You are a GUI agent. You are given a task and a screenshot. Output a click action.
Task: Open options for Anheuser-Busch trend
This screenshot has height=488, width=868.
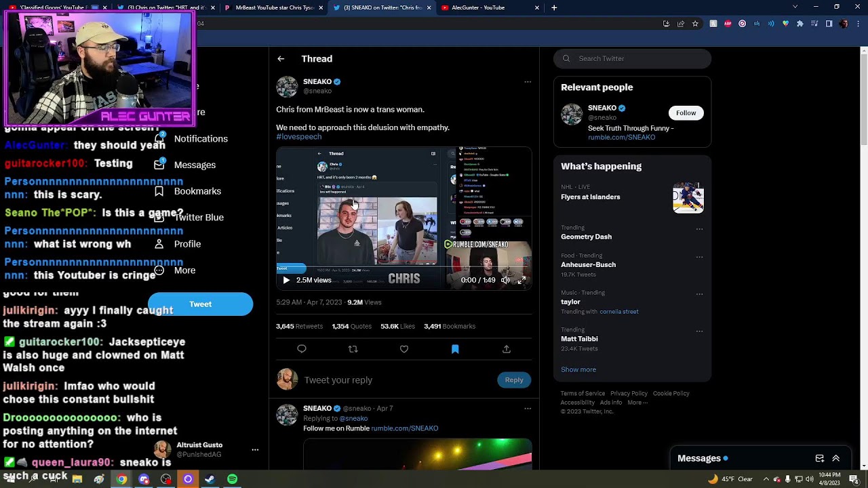coord(699,258)
